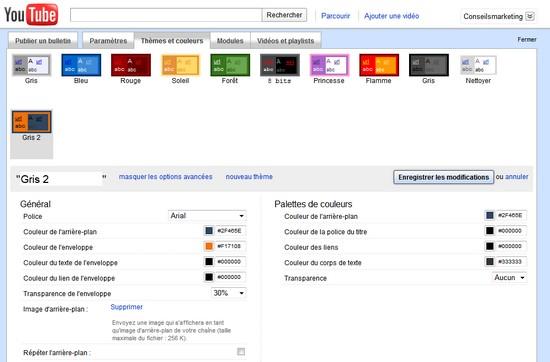Click the Conseilsmarketing username text
The height and width of the screenshot is (362, 550).
point(493,16)
